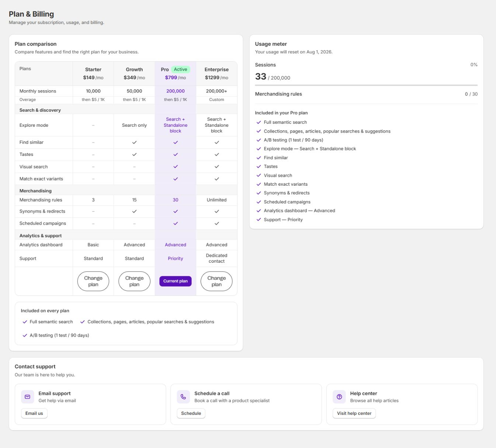
Task: Click the Help center question mark icon
Action: pos(339,397)
